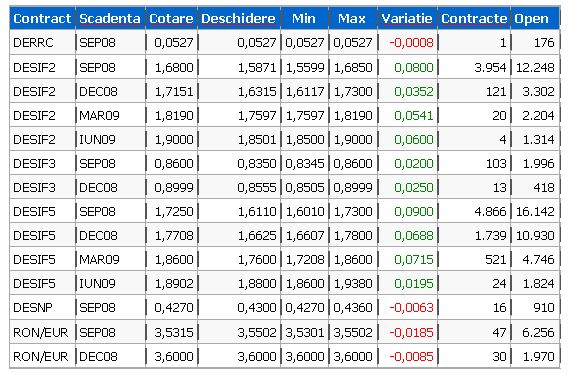
Task: Select open positions value 10.930
Action: coord(535,235)
